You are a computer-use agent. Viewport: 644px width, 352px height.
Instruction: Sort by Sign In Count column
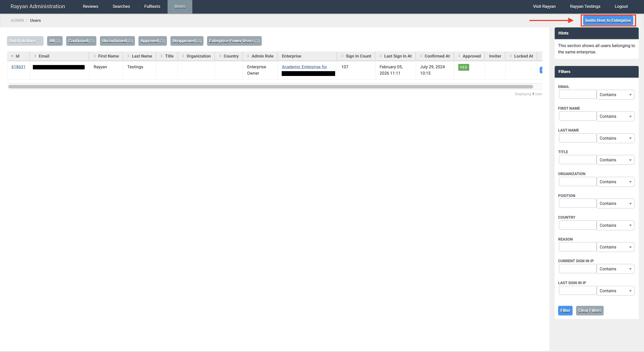[358, 56]
